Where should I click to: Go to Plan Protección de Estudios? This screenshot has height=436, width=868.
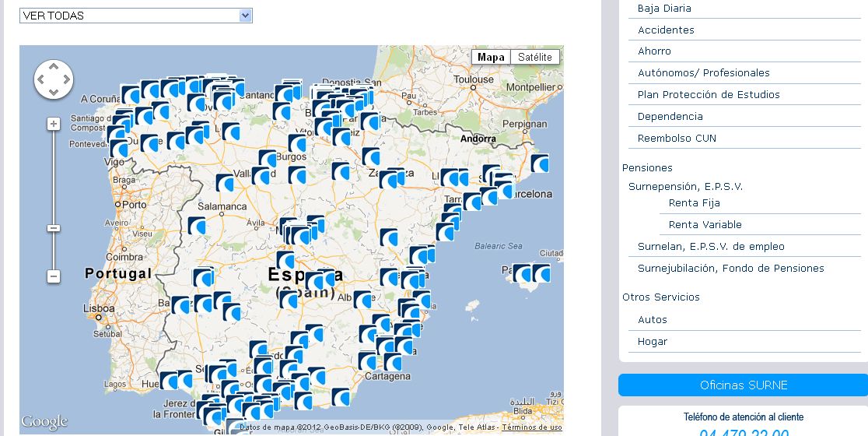709,95
